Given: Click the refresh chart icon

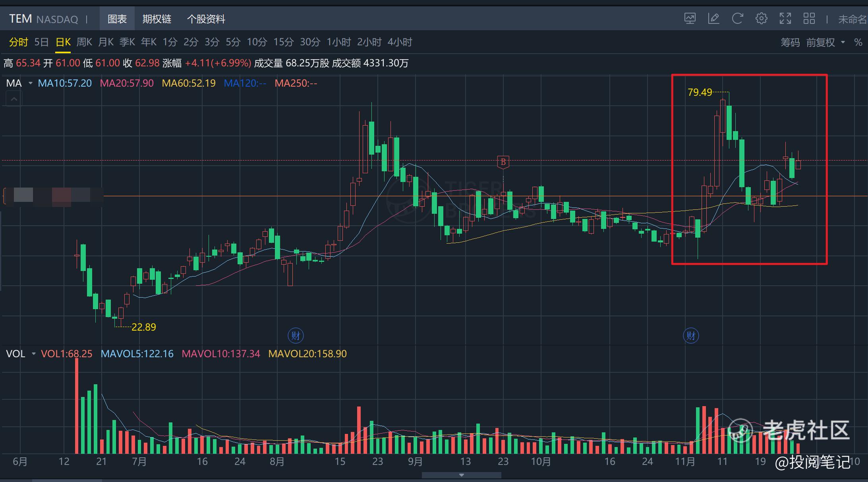Looking at the screenshot, I should pyautogui.click(x=737, y=19).
